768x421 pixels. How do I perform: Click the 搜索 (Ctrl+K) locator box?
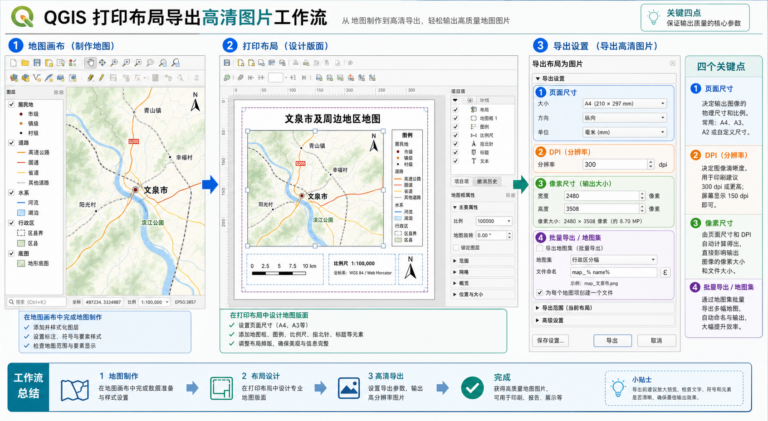[x=36, y=302]
